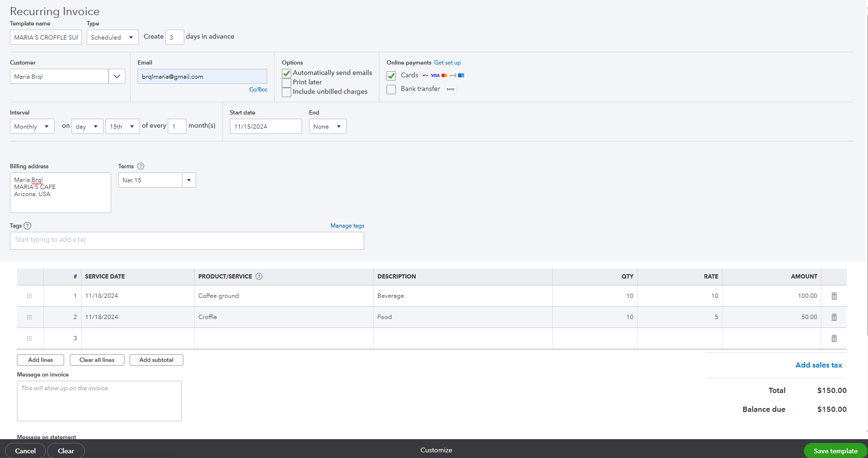This screenshot has height=458, width=868.
Task: Open Manage tags link
Action: pos(347,226)
